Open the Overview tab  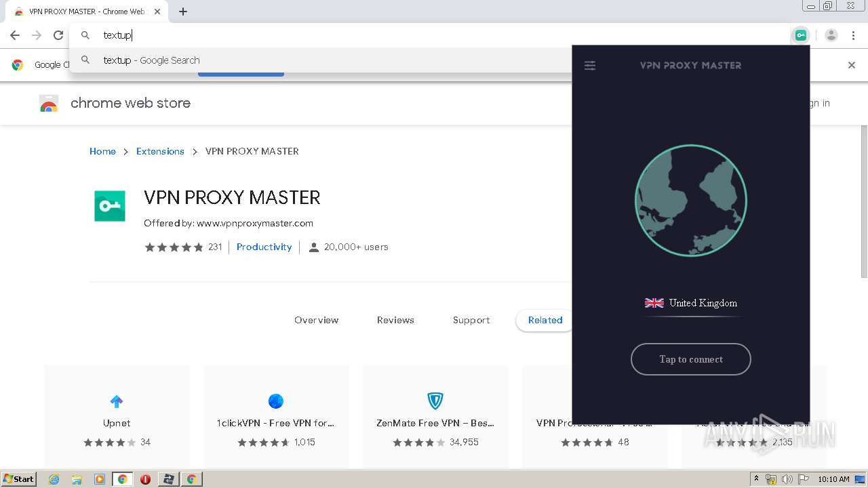(316, 320)
